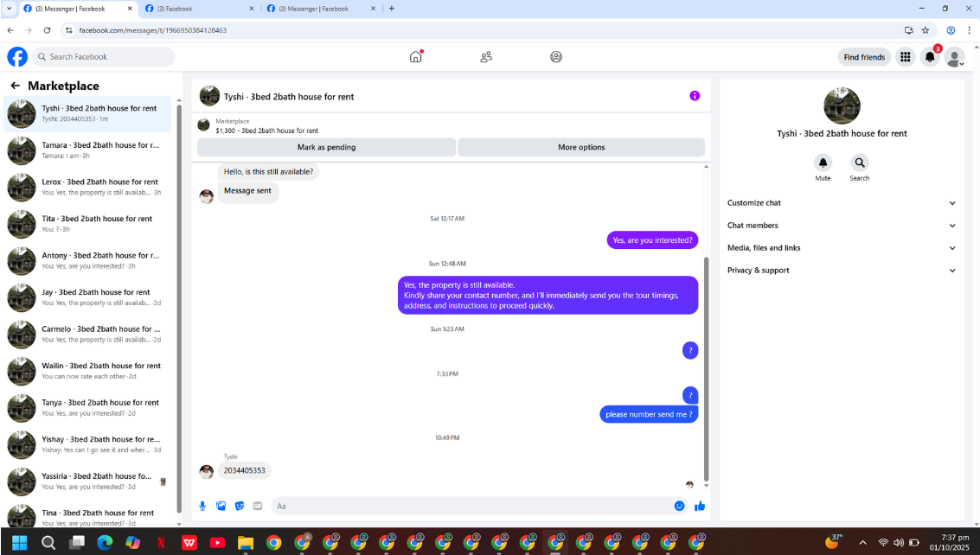
Task: Show hidden system tray icons chevron
Action: (x=863, y=543)
